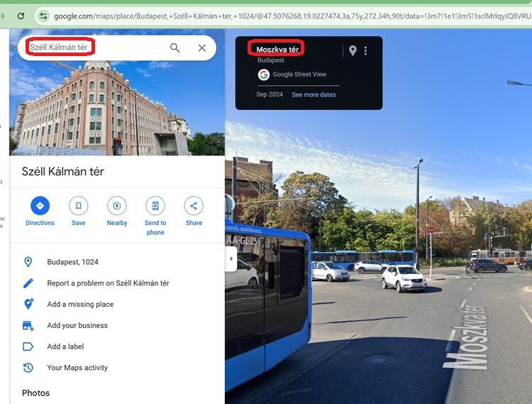Click the Directions icon button

click(x=40, y=206)
